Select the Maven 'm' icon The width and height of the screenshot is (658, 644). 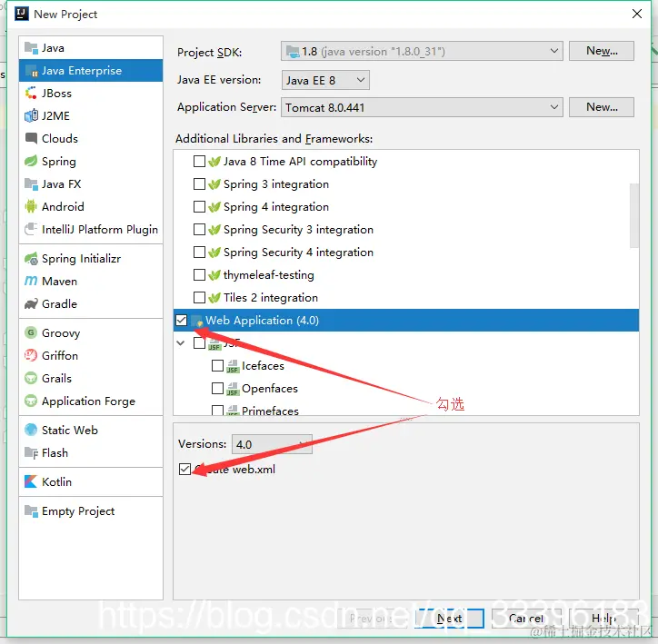tap(31, 281)
